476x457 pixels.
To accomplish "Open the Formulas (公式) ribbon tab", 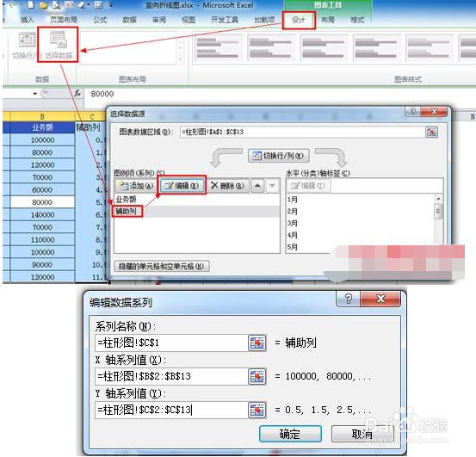I will click(100, 20).
